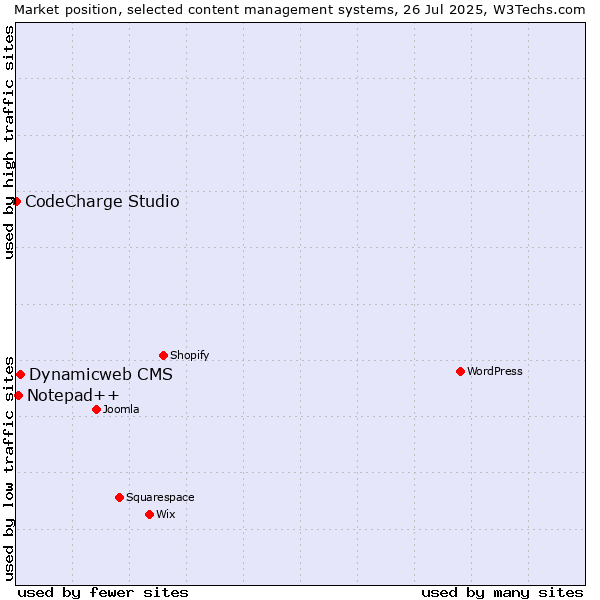Image resolution: width=600 pixels, height=600 pixels.
Task: Select the Joomla label
Action: pos(121,409)
